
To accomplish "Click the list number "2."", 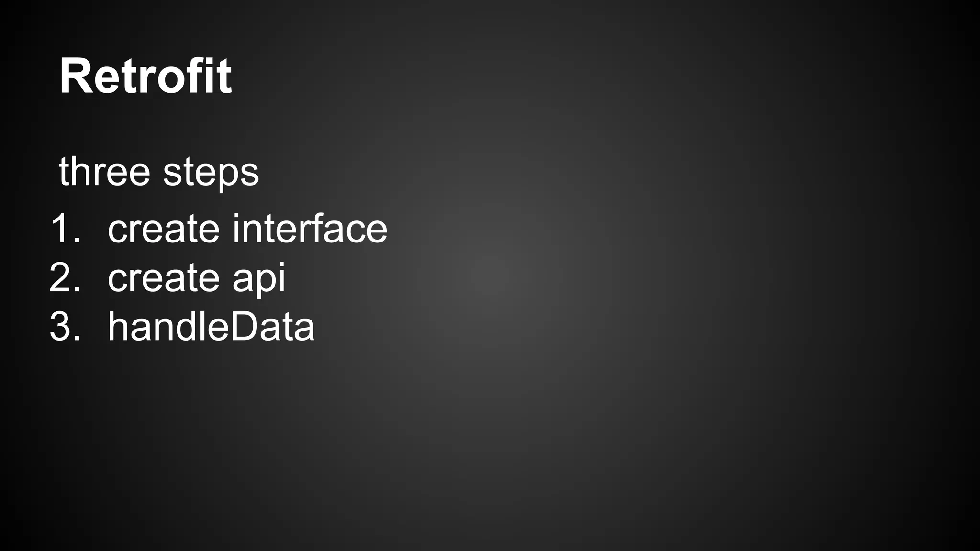I will [65, 278].
